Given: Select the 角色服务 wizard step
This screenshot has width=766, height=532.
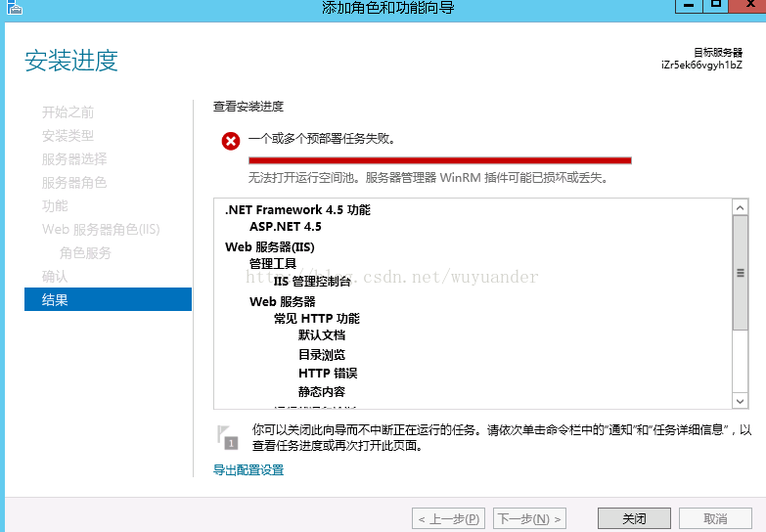Looking at the screenshot, I should (x=85, y=253).
